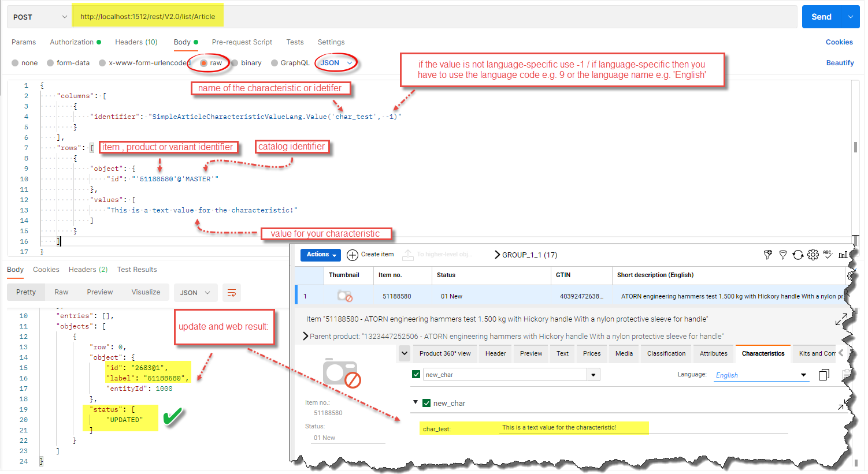The height and width of the screenshot is (474, 868).
Task: Select the form-data radio option
Action: (x=50, y=63)
